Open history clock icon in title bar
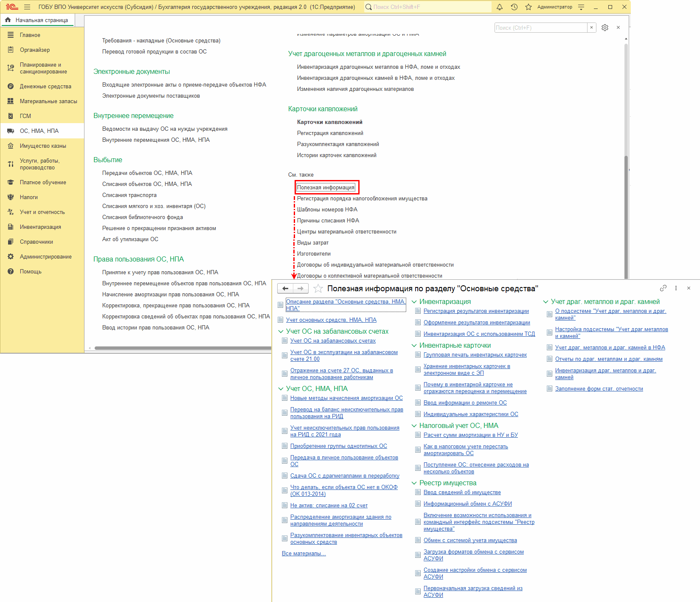Image resolution: width=700 pixels, height=602 pixels. click(x=514, y=7)
